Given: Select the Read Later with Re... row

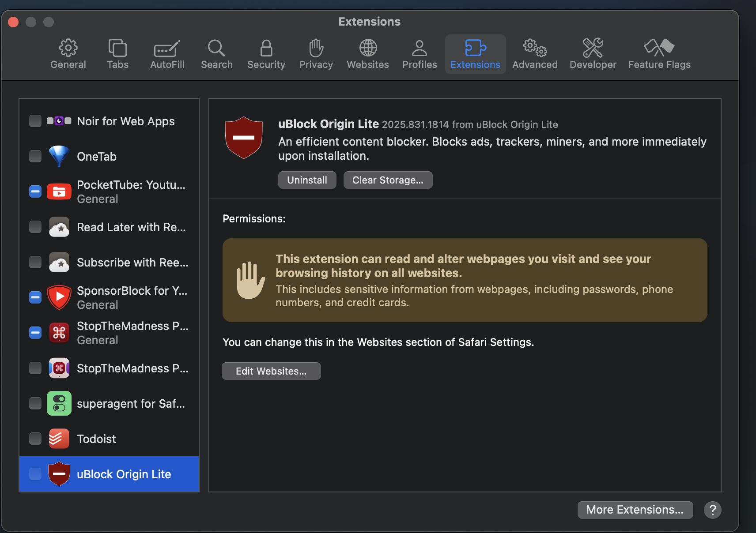Looking at the screenshot, I should [x=109, y=227].
